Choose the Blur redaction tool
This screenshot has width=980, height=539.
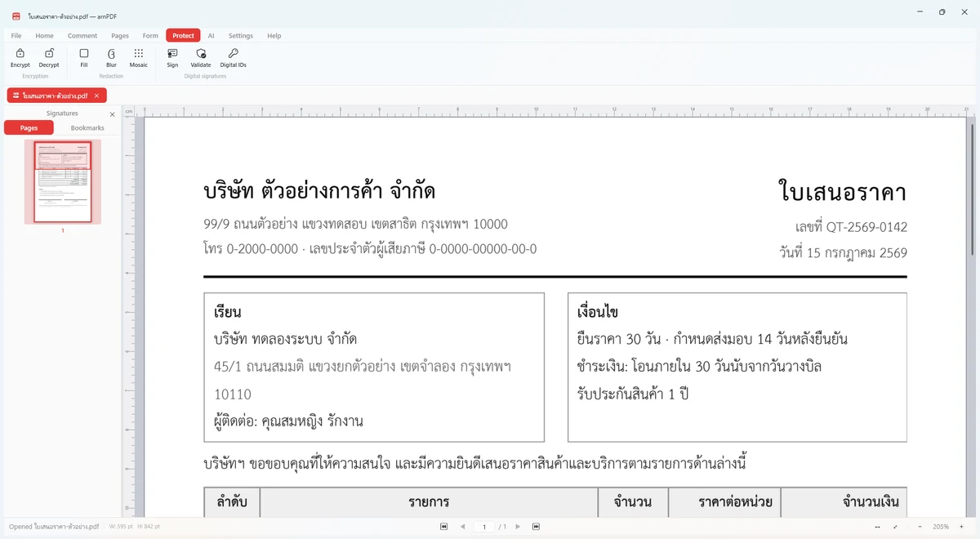point(111,57)
